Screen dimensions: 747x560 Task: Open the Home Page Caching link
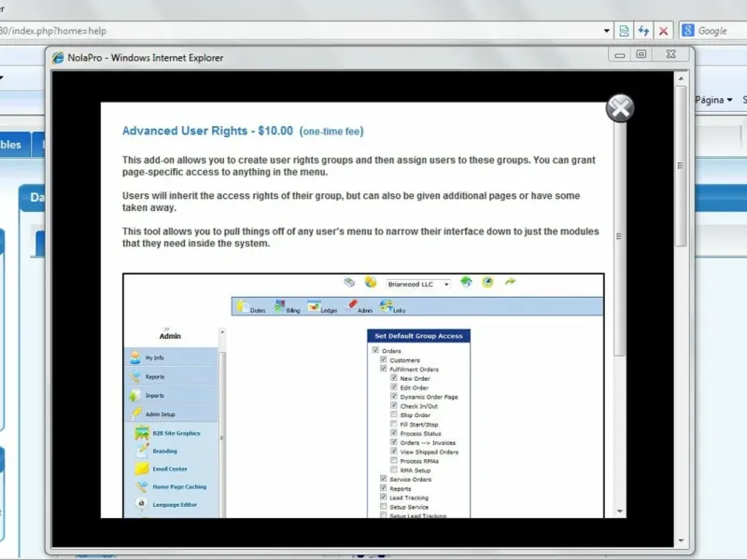(x=179, y=486)
